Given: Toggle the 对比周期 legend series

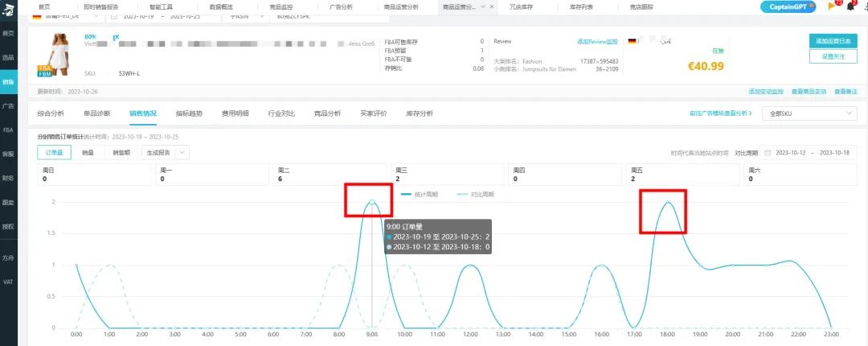Looking at the screenshot, I should pyautogui.click(x=476, y=195).
